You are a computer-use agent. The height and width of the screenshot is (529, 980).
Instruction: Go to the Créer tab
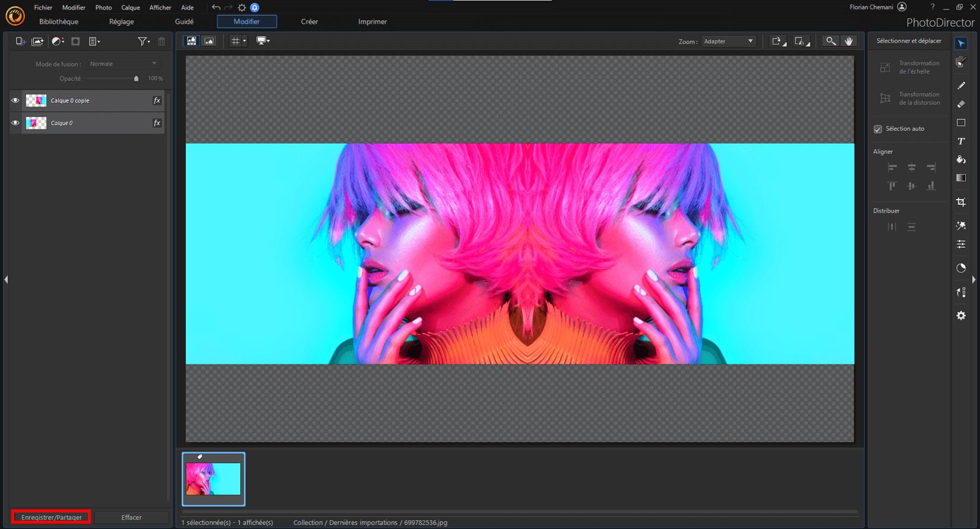click(309, 21)
